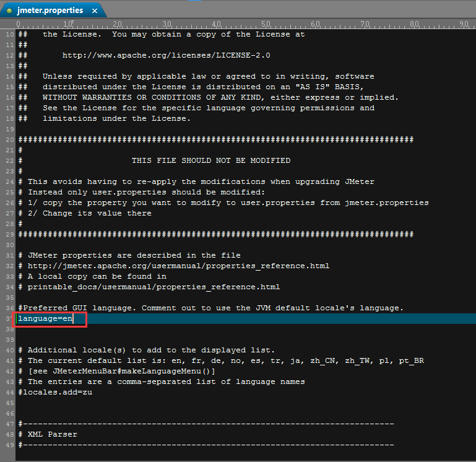Click "# Additional locale(s) to add" line
The height and width of the screenshot is (462, 476).
(x=146, y=351)
